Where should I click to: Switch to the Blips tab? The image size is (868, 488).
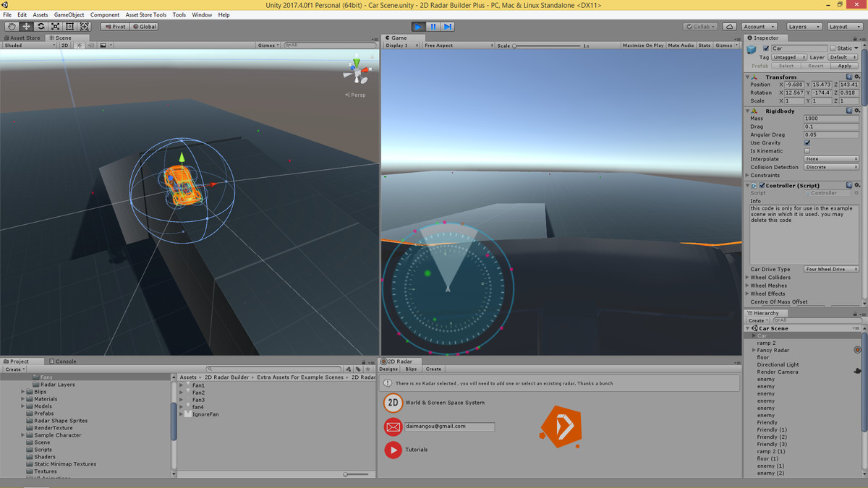pyautogui.click(x=411, y=369)
